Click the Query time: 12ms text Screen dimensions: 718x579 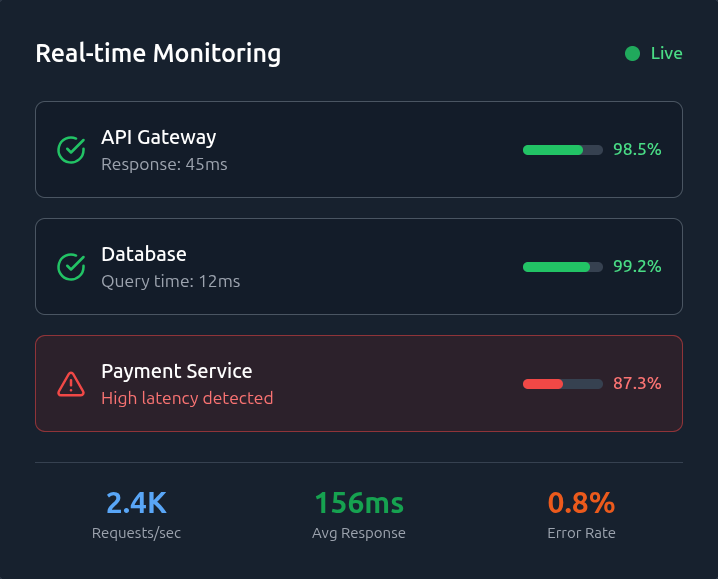170,281
